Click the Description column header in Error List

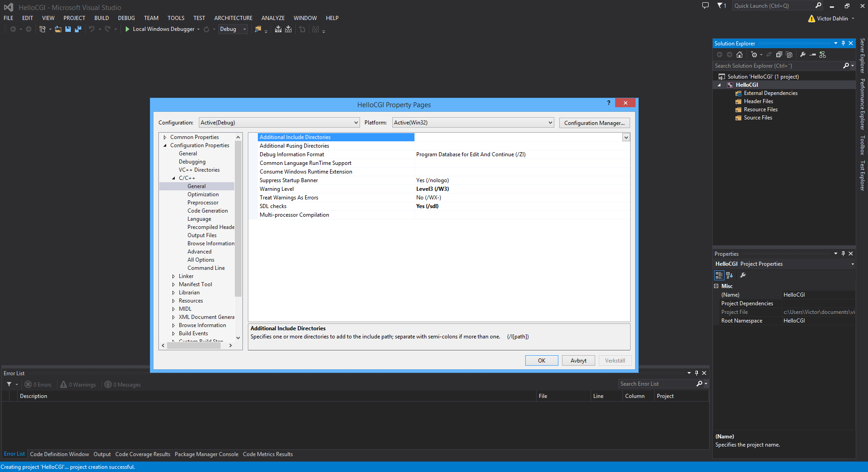[x=276, y=396]
